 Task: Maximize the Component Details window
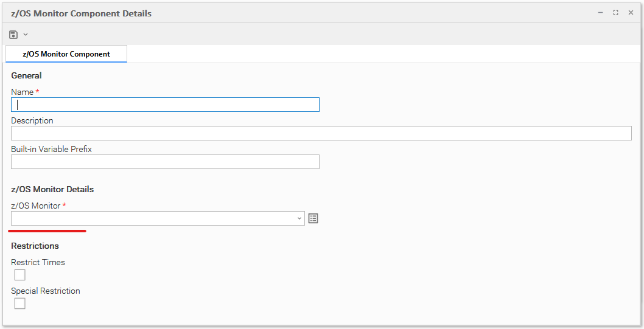pos(615,13)
